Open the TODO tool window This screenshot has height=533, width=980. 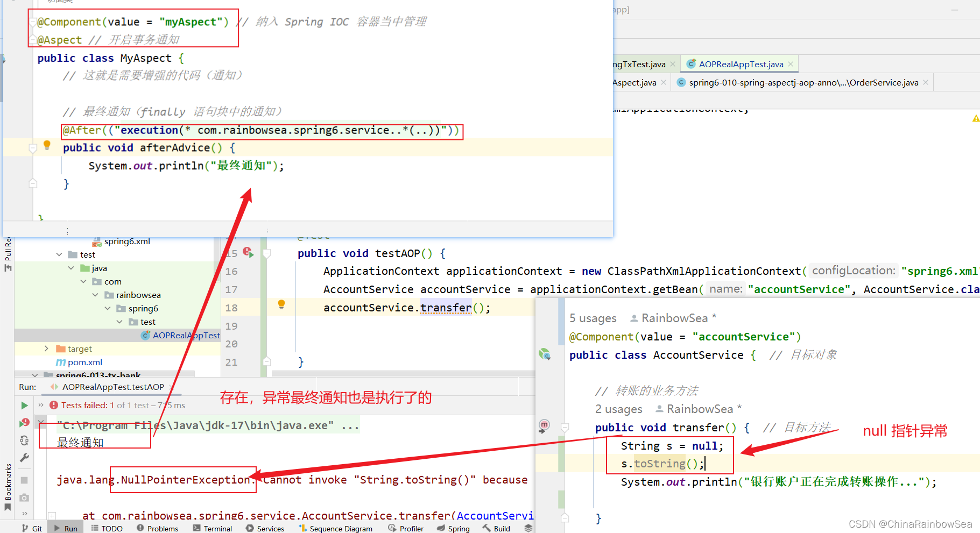pyautogui.click(x=107, y=529)
